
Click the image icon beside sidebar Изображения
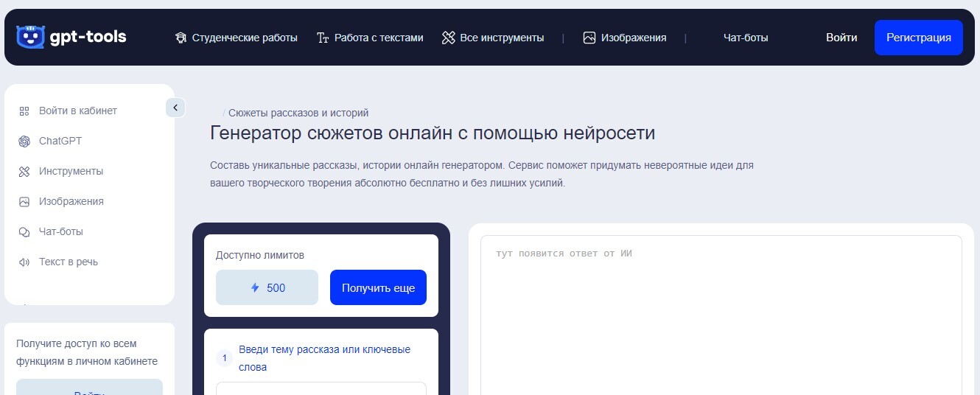(x=24, y=202)
